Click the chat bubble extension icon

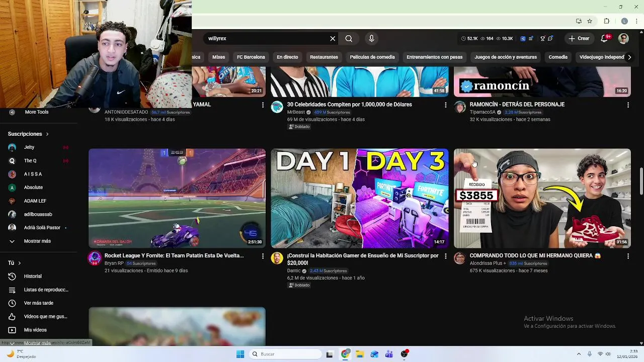(550, 39)
